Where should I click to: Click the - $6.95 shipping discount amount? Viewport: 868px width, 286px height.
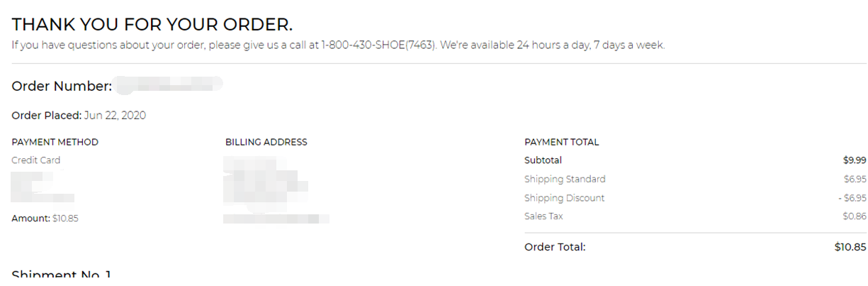(852, 198)
